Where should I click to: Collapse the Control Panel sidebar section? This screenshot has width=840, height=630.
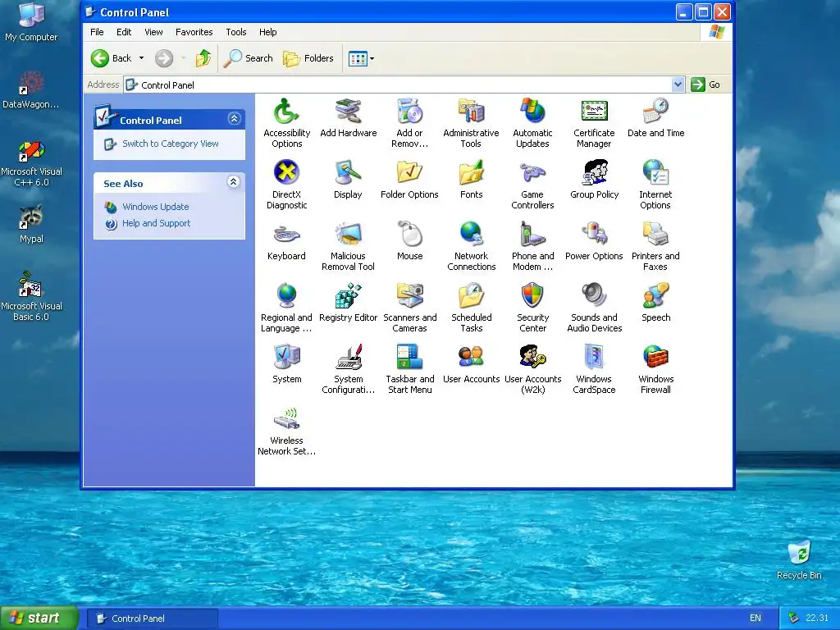pos(234,119)
